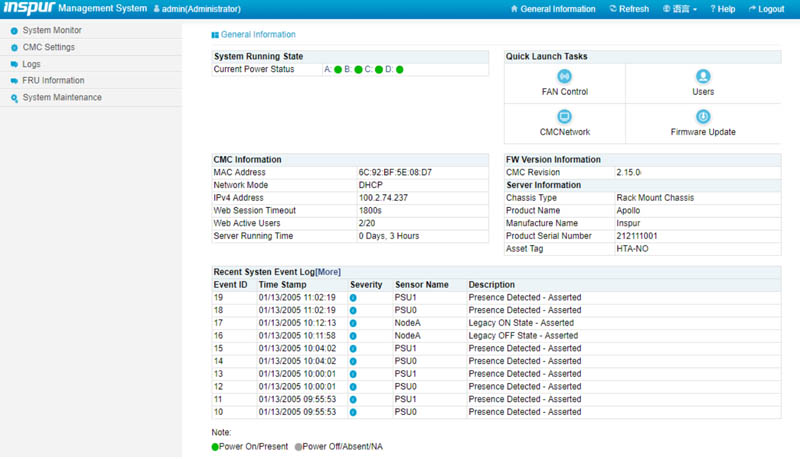Expand the CMC Settings sidebar section

point(48,47)
